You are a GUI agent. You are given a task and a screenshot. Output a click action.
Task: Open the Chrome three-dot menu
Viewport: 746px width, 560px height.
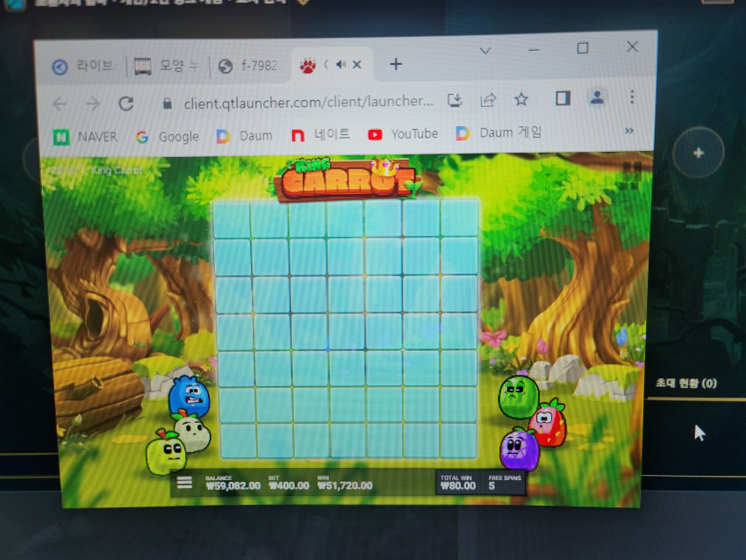click(x=632, y=97)
